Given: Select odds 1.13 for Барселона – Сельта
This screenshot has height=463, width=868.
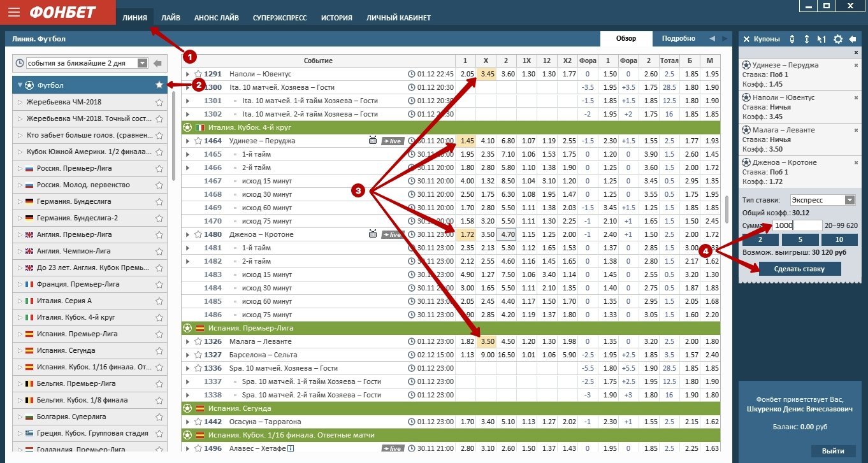Looking at the screenshot, I should click(x=467, y=355).
